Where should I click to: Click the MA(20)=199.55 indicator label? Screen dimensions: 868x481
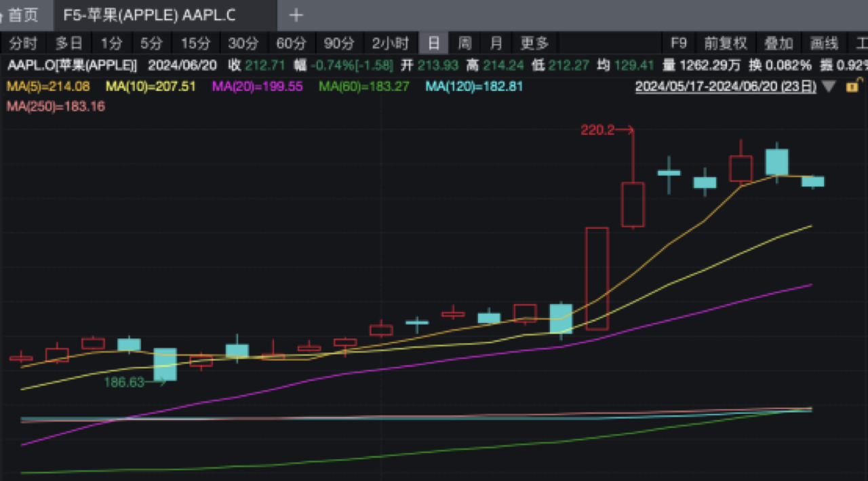pyautogui.click(x=258, y=87)
